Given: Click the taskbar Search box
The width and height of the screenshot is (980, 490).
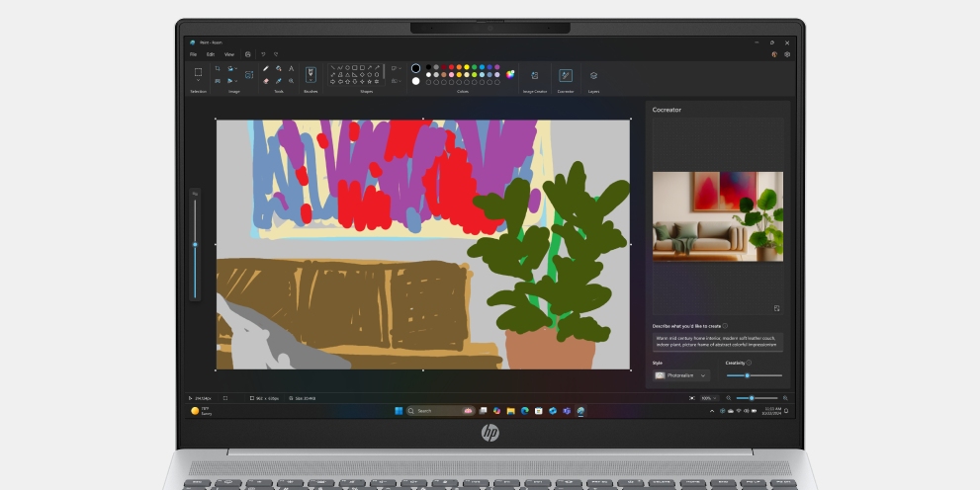Looking at the screenshot, I should [441, 411].
